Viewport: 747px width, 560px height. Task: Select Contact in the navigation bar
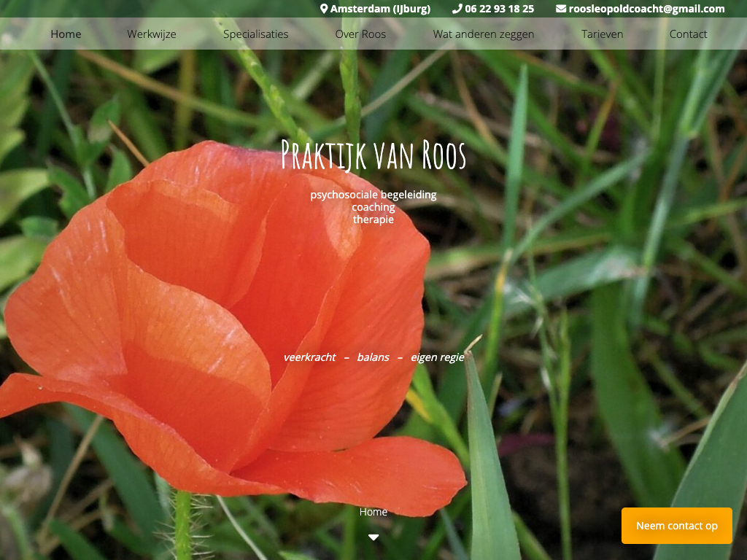click(x=688, y=34)
